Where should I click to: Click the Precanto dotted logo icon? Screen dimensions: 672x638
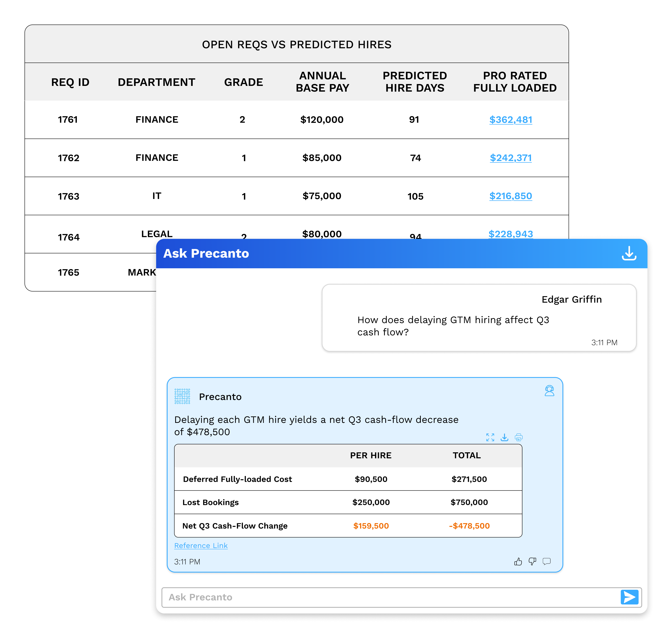click(x=182, y=396)
